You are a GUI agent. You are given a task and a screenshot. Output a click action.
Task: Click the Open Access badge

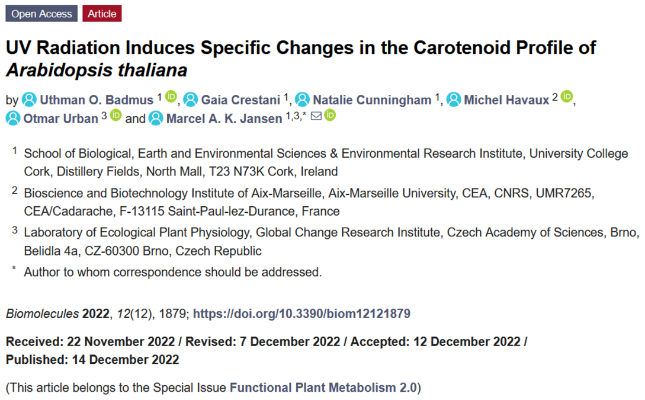40,14
